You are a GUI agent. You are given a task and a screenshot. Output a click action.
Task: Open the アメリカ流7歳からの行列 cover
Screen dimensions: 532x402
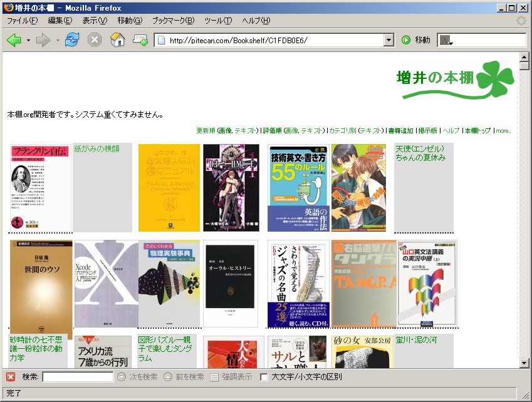click(x=103, y=352)
